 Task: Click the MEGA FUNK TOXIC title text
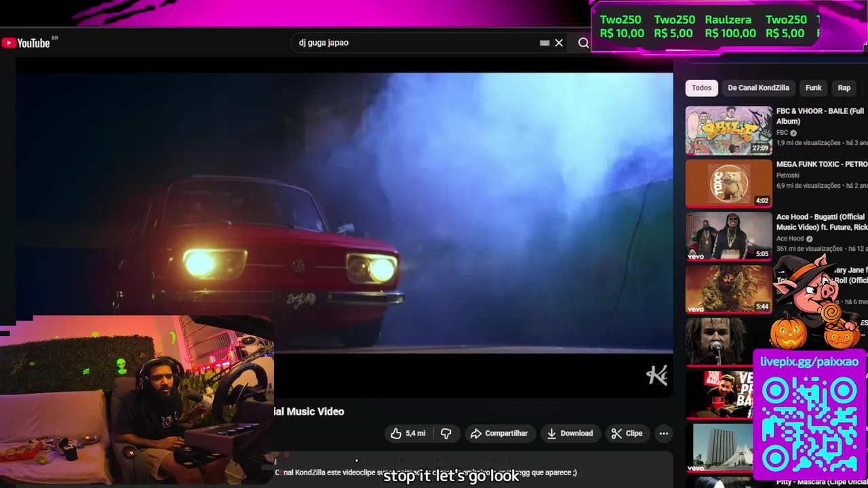click(x=821, y=164)
